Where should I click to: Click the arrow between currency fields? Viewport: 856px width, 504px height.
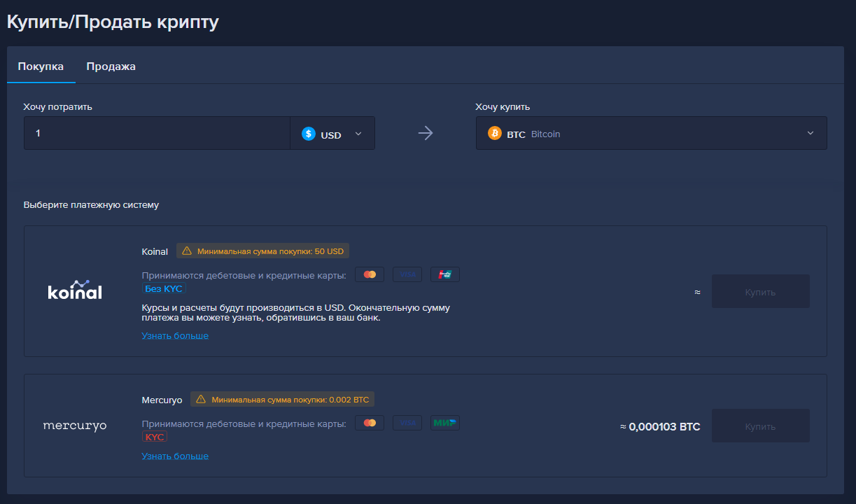point(426,133)
